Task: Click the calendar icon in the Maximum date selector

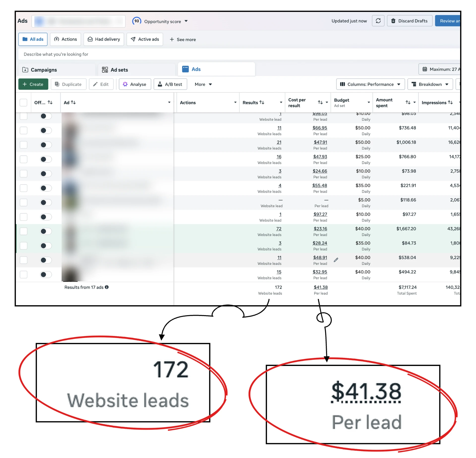Action: [x=425, y=69]
